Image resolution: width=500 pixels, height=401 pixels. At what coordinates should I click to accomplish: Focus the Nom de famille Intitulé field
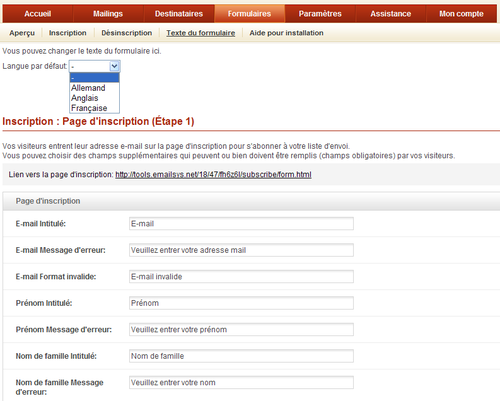pyautogui.click(x=241, y=356)
